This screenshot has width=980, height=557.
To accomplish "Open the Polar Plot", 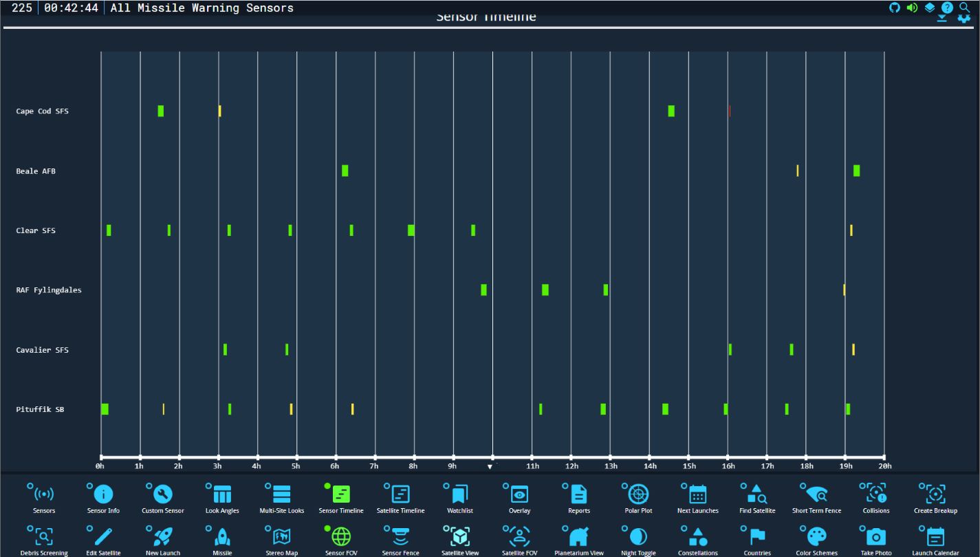I will coord(638,494).
